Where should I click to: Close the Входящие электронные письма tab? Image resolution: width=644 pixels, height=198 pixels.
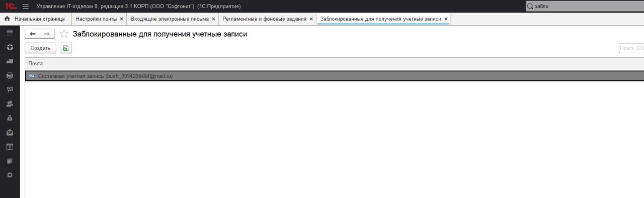[213, 19]
